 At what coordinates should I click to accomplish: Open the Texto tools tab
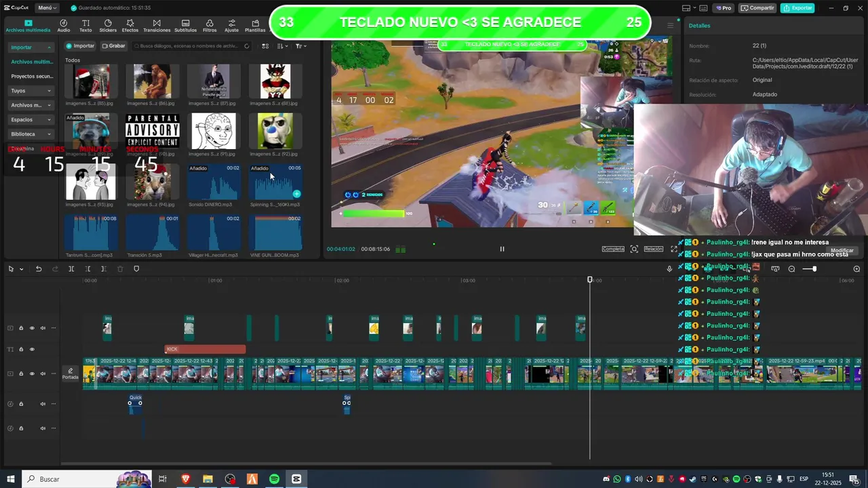point(85,26)
